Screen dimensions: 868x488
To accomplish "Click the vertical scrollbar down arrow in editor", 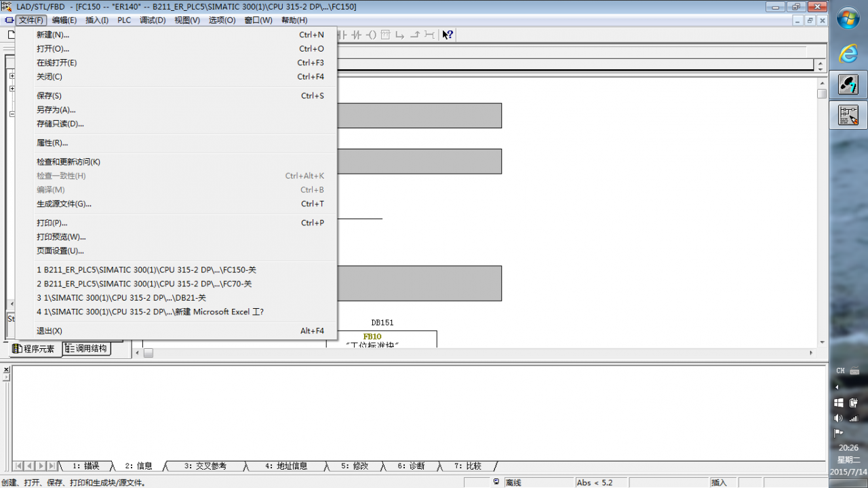I will tap(822, 342).
